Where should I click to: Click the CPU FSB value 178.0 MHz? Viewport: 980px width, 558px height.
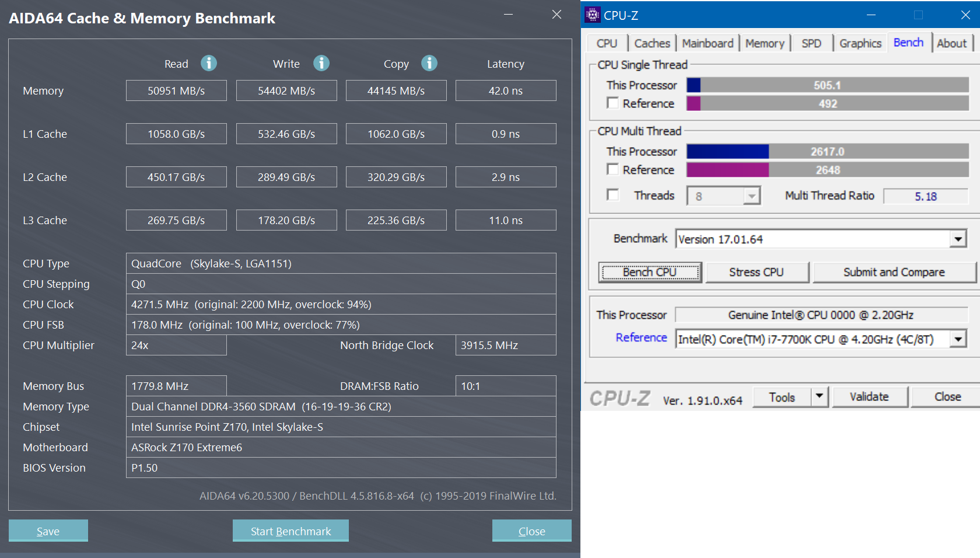coord(341,325)
